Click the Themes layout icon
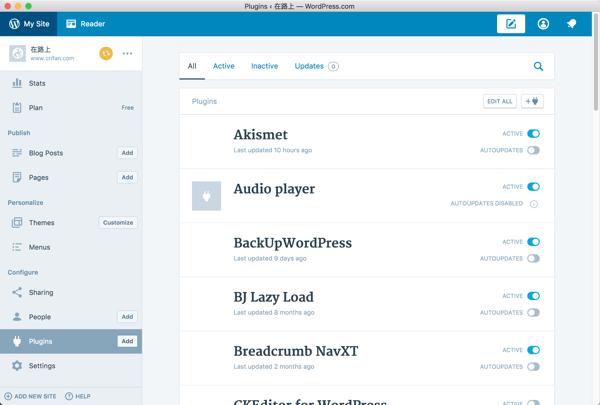The height and width of the screenshot is (405, 600). point(17,222)
